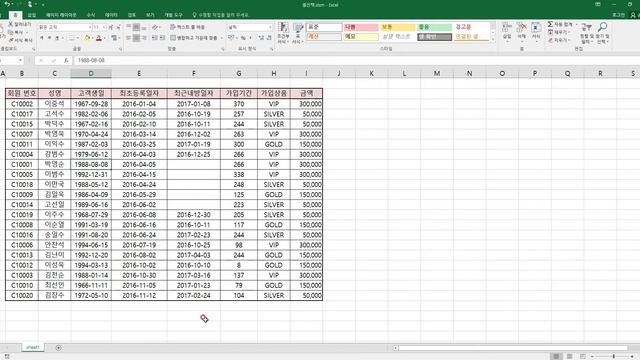Click the Clear (지우기) eraser icon
The height and width of the screenshot is (360, 640).
pyautogui.click(x=550, y=40)
